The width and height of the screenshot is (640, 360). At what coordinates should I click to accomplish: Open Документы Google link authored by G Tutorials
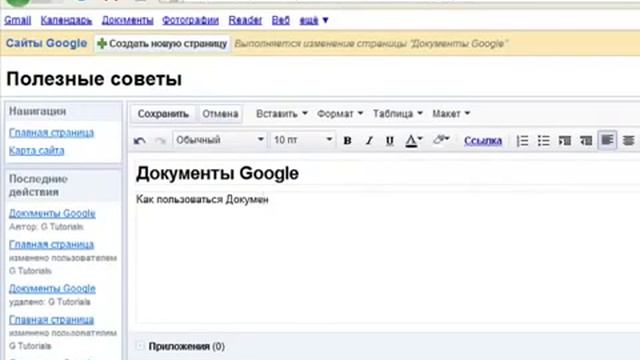click(x=52, y=213)
